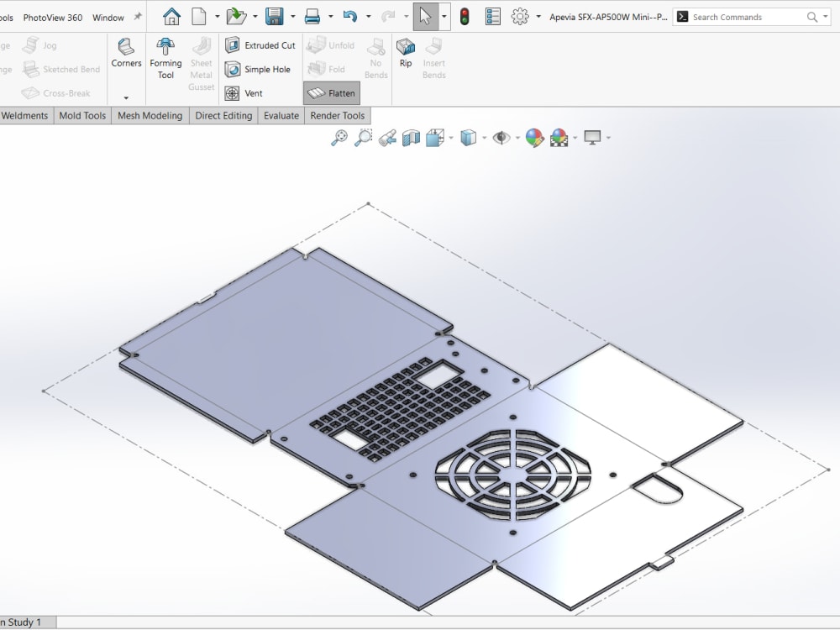Pin the menu bar with pushpin
This screenshot has width=840, height=630.
tap(138, 17)
